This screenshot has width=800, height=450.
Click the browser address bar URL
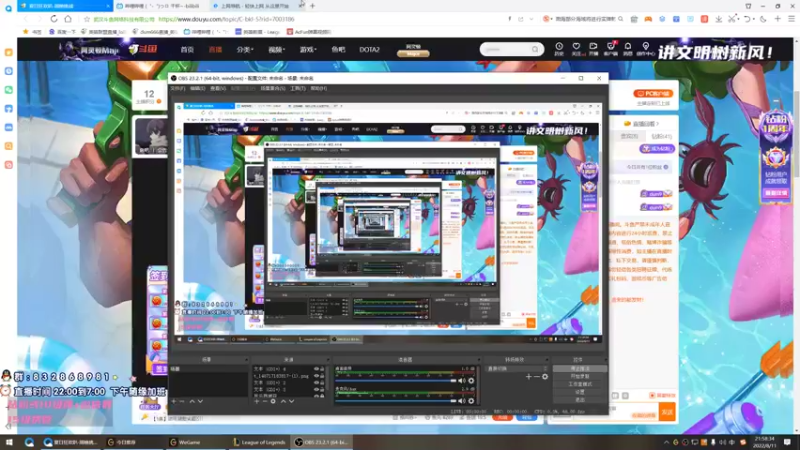pyautogui.click(x=227, y=19)
